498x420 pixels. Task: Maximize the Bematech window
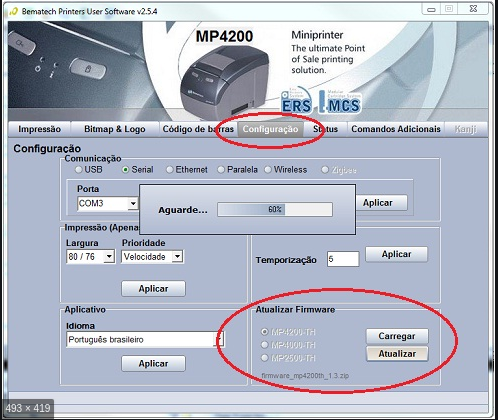(449, 9)
